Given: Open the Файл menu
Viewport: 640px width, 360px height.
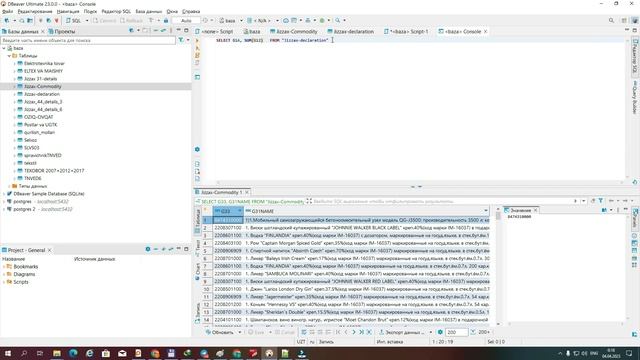Looking at the screenshot, I should pos(7,11).
